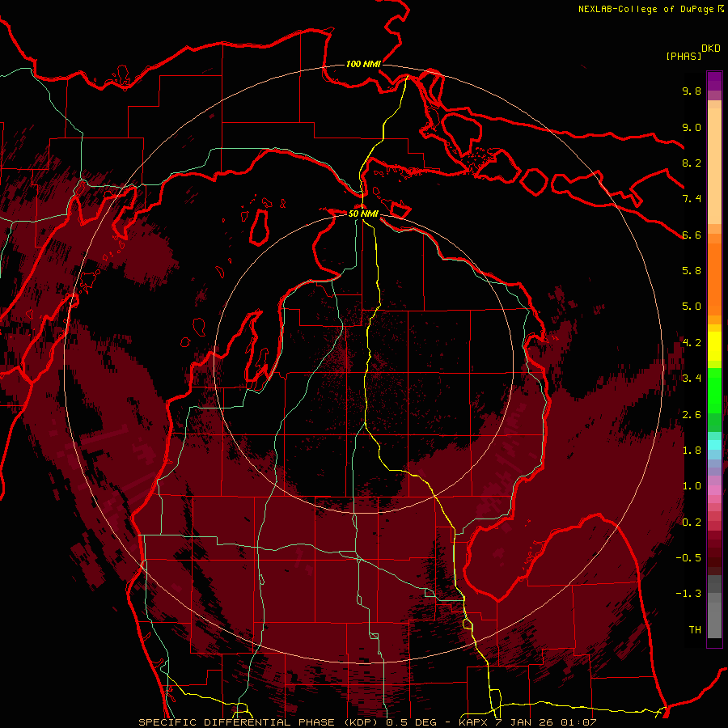The width and height of the screenshot is (728, 728).
Task: Click the DKD label above the color scale
Action: tap(711, 49)
